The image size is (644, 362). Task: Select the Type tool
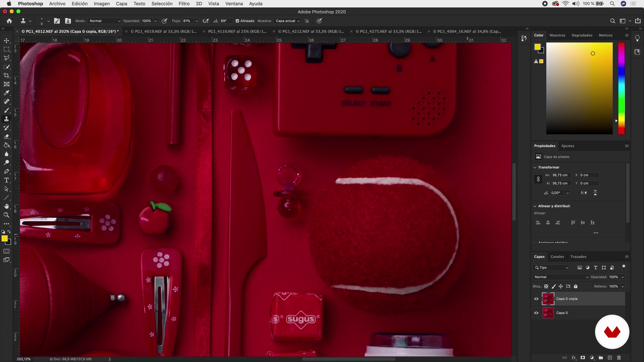click(x=7, y=180)
